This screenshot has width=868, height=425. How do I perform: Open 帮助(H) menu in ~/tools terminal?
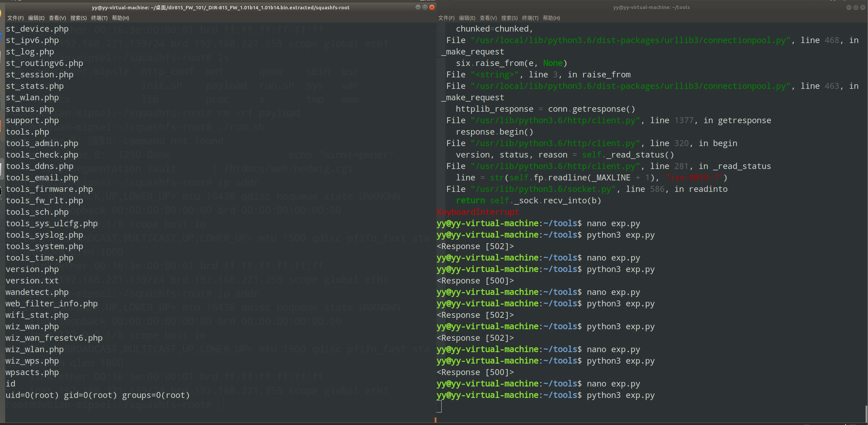[551, 18]
